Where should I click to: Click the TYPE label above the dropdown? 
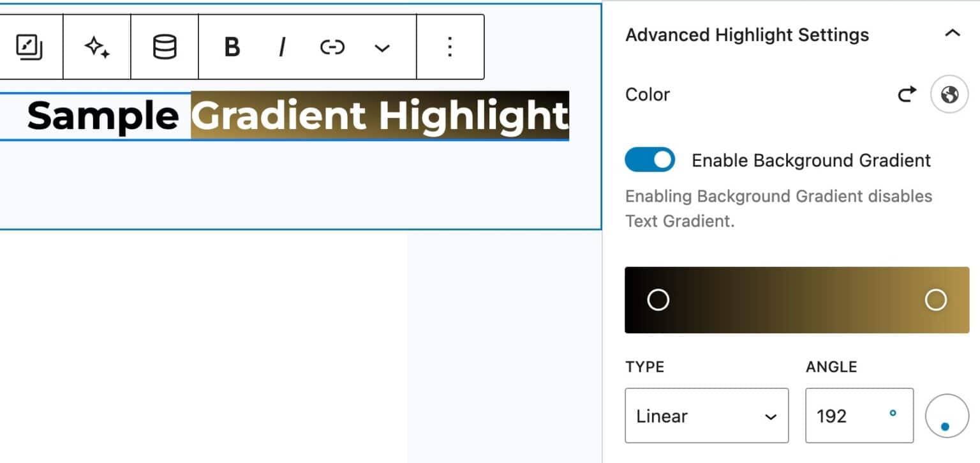644,367
